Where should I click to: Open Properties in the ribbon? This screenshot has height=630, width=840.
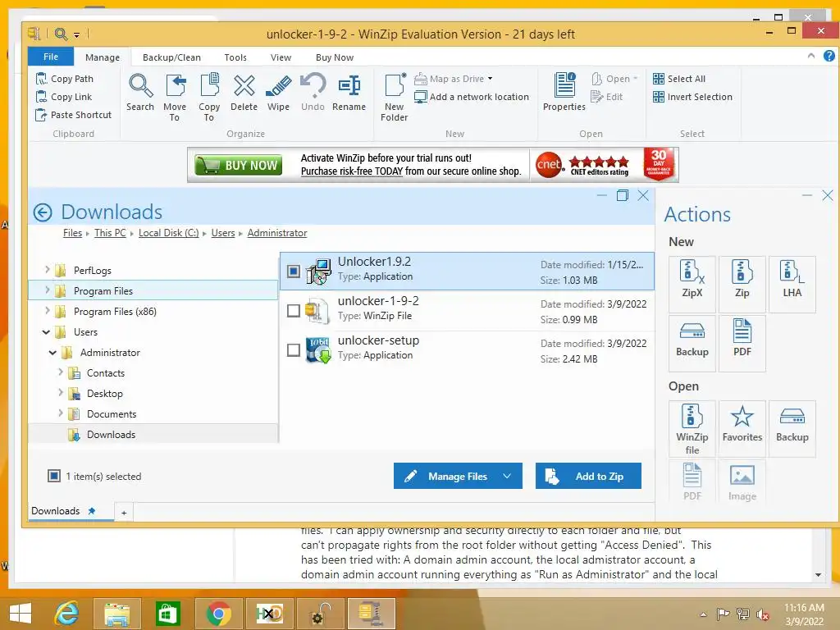coord(564,92)
